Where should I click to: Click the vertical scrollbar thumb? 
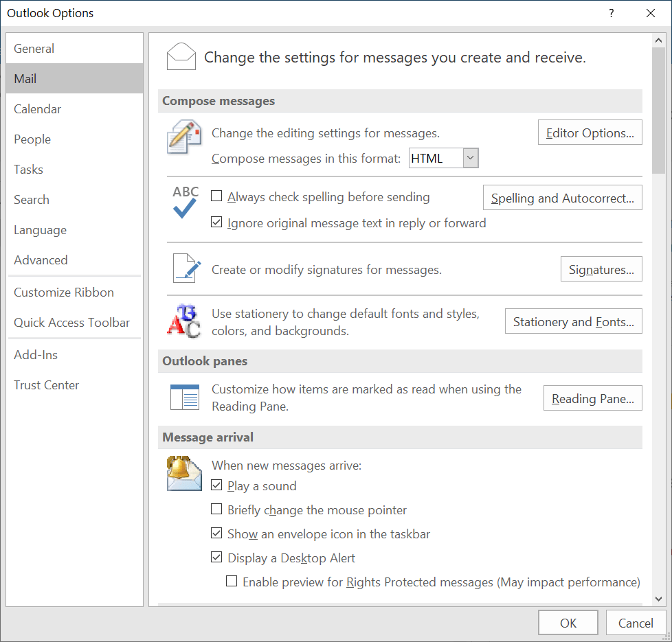pyautogui.click(x=658, y=111)
